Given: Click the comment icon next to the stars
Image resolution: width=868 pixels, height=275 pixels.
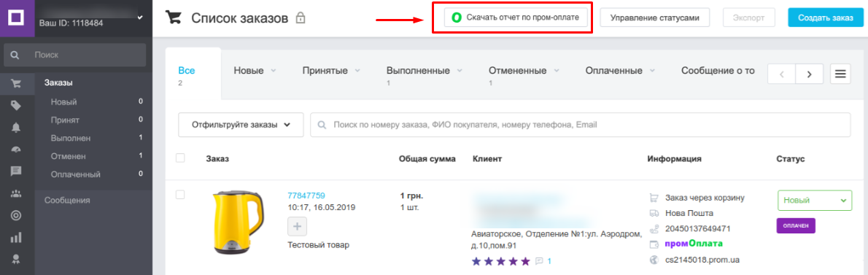Looking at the screenshot, I should tap(540, 260).
